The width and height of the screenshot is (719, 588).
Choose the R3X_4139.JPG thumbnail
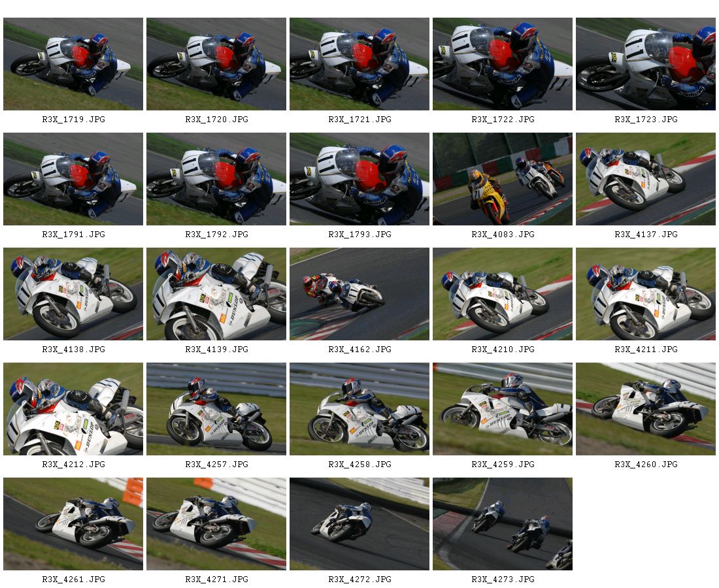tap(216, 294)
